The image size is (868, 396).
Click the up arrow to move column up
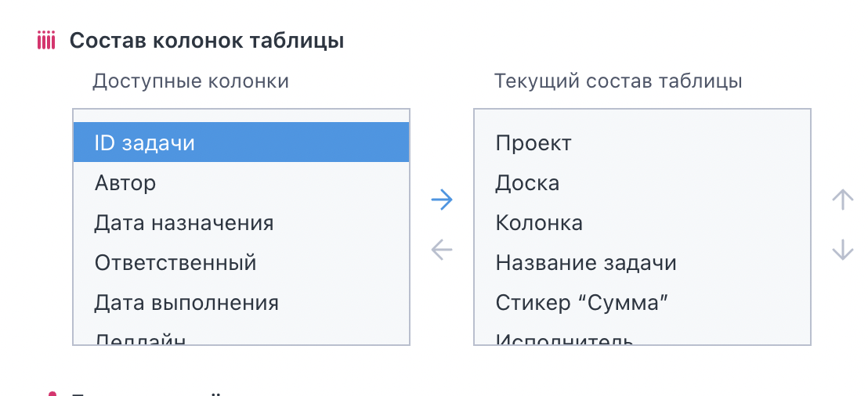click(843, 200)
